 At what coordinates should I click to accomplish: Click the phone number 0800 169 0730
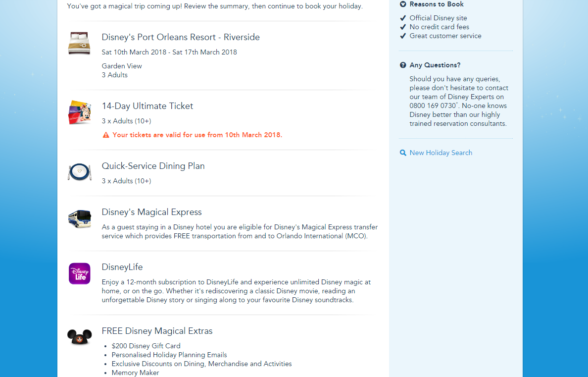click(433, 106)
